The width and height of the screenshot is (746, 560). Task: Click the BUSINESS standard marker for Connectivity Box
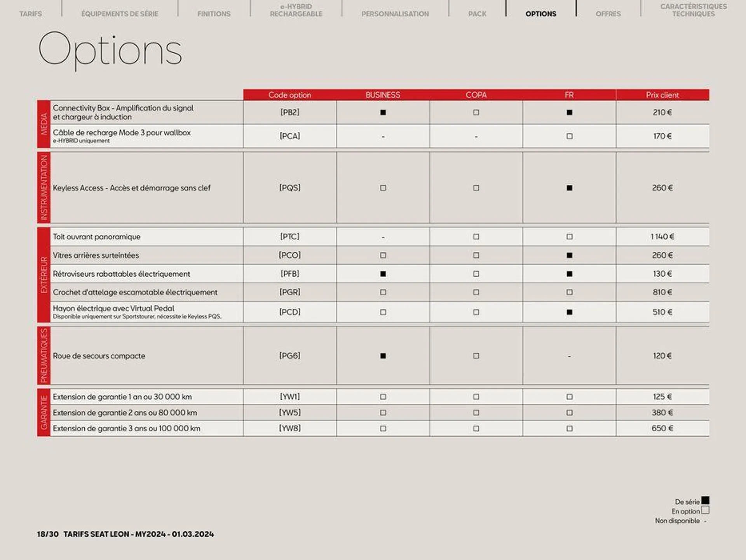(x=383, y=112)
